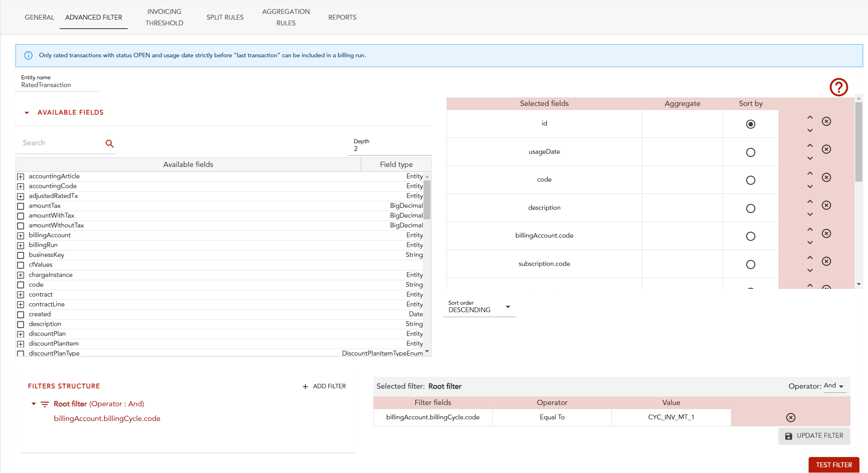Check the amountWithTax field checkbox

point(20,216)
